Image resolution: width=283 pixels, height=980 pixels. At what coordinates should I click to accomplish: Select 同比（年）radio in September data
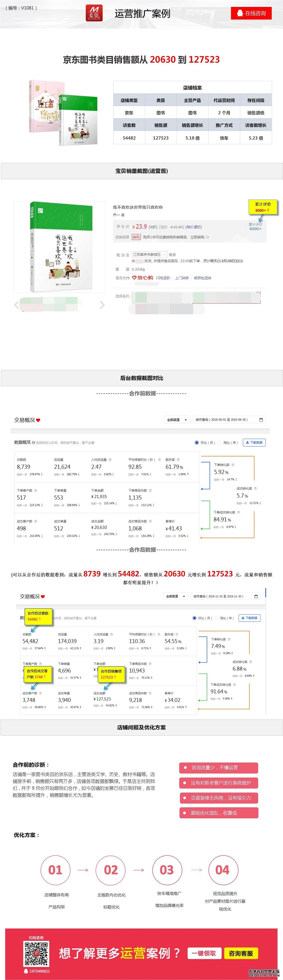click(220, 442)
